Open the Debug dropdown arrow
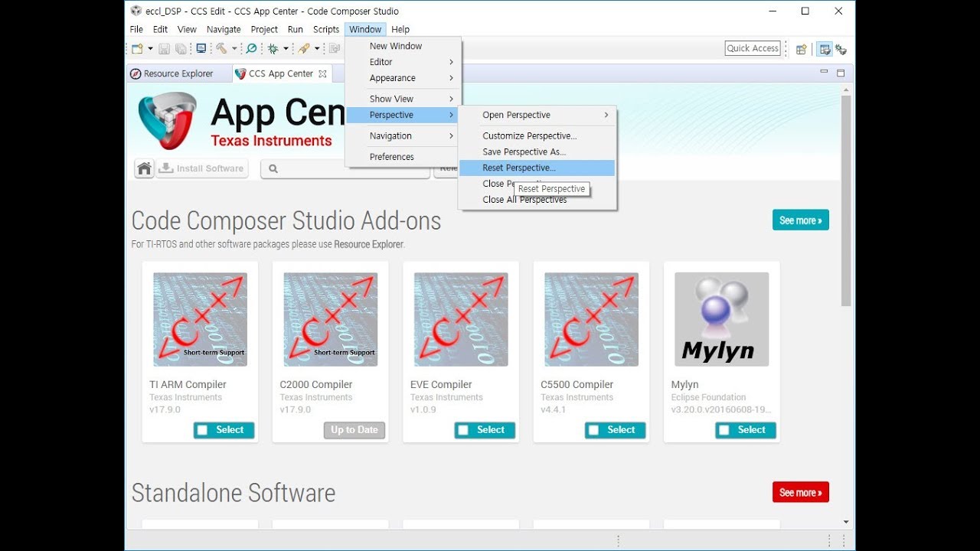Viewport: 980px width, 551px height. click(286, 48)
